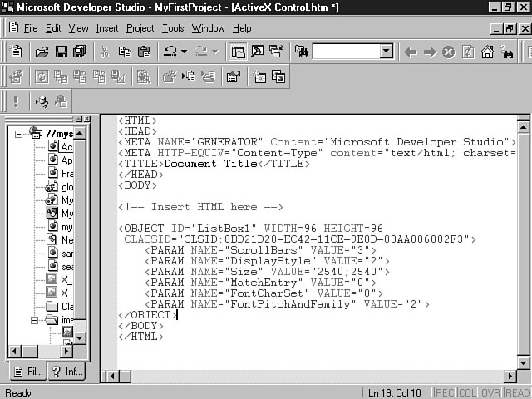The width and height of the screenshot is (532, 399).
Task: Click the Paste clipboard icon
Action: [x=144, y=52]
